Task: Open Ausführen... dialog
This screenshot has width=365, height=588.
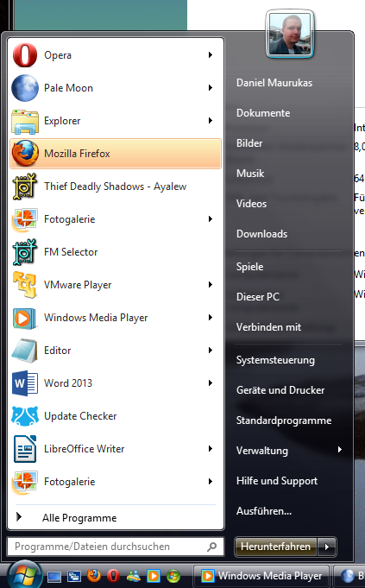Action: tap(264, 511)
